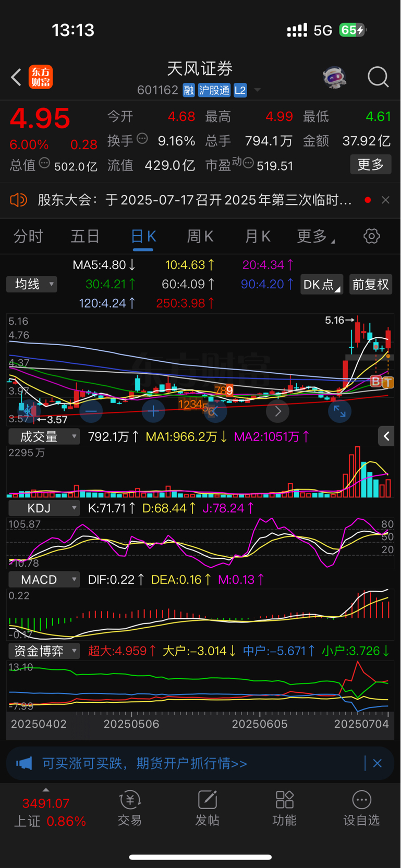Zoom in chart with plus icon
The height and width of the screenshot is (868, 401).
tap(153, 411)
